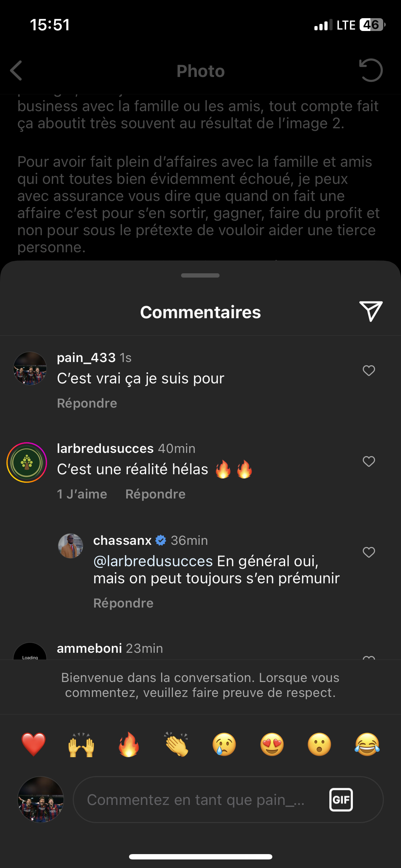Image resolution: width=401 pixels, height=868 pixels.
Task: Like larbredusucces comment with heart
Action: (369, 461)
